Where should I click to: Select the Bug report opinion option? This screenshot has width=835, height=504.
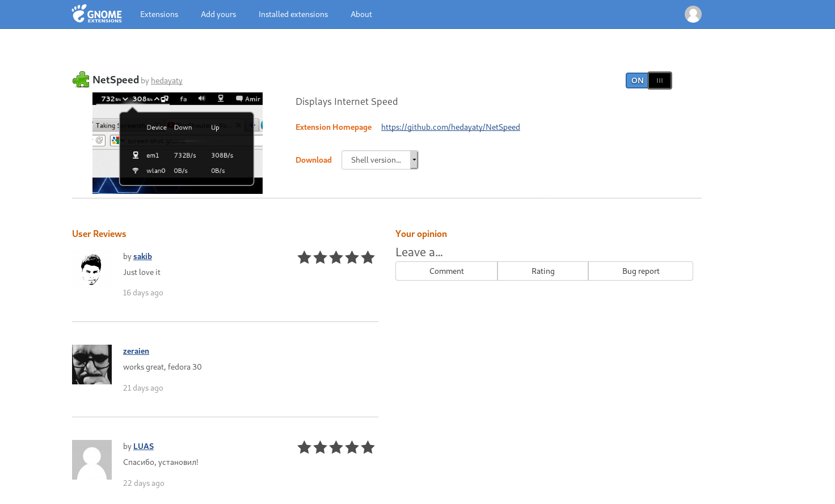[640, 271]
